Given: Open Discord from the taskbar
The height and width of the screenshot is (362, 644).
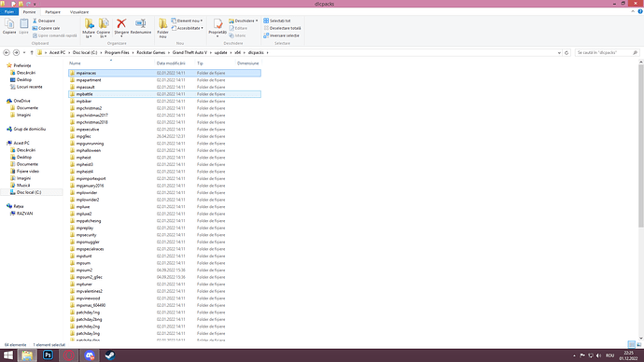Looking at the screenshot, I should click(90, 355).
